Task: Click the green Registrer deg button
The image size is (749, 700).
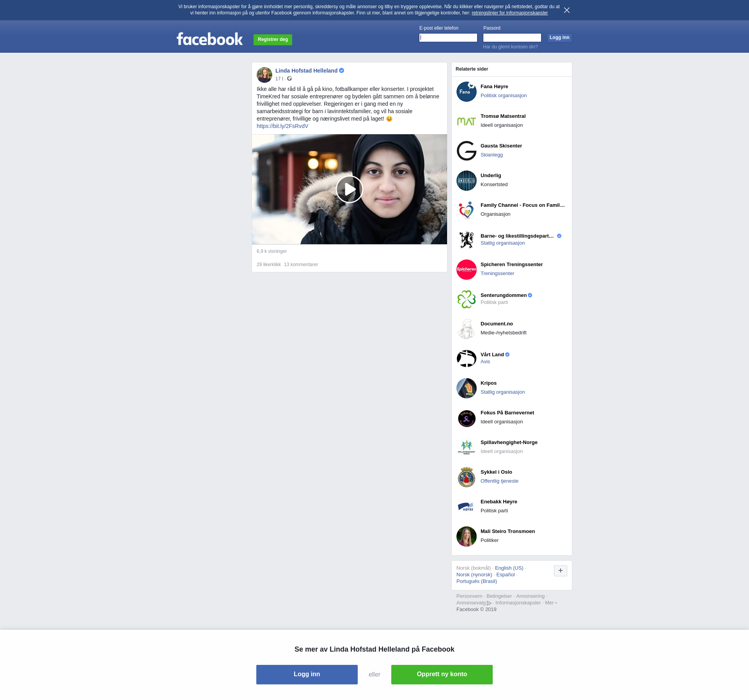Action: pyautogui.click(x=273, y=39)
